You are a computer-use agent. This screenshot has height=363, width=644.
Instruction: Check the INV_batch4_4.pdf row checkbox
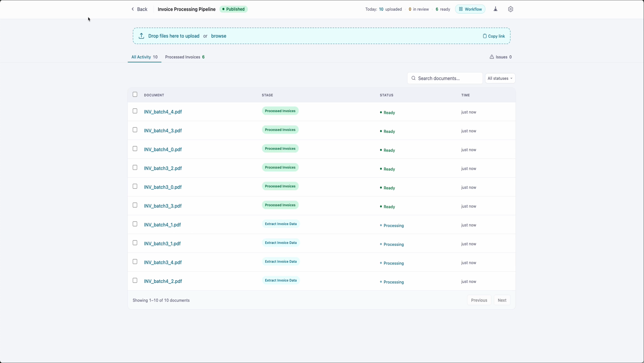pyautogui.click(x=135, y=111)
